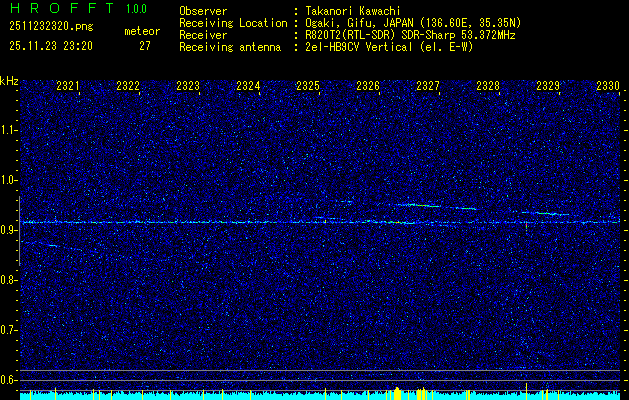Screen dimensions: 629x400
Task: Click the 2321 time axis label
Action: click(x=68, y=86)
